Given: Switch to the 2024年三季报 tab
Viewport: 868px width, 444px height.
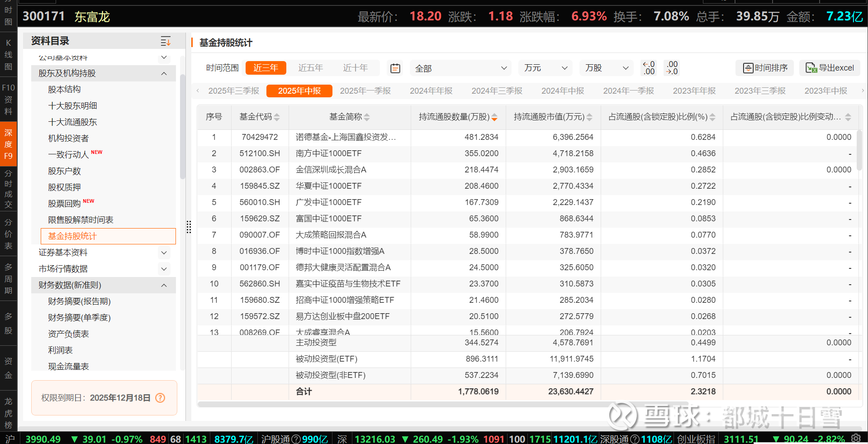Looking at the screenshot, I should pos(497,91).
